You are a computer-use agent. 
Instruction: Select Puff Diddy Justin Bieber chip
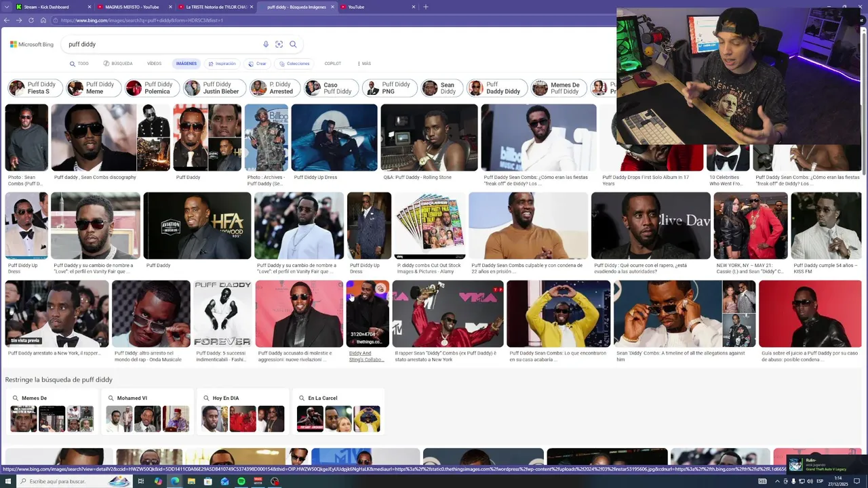coord(214,88)
